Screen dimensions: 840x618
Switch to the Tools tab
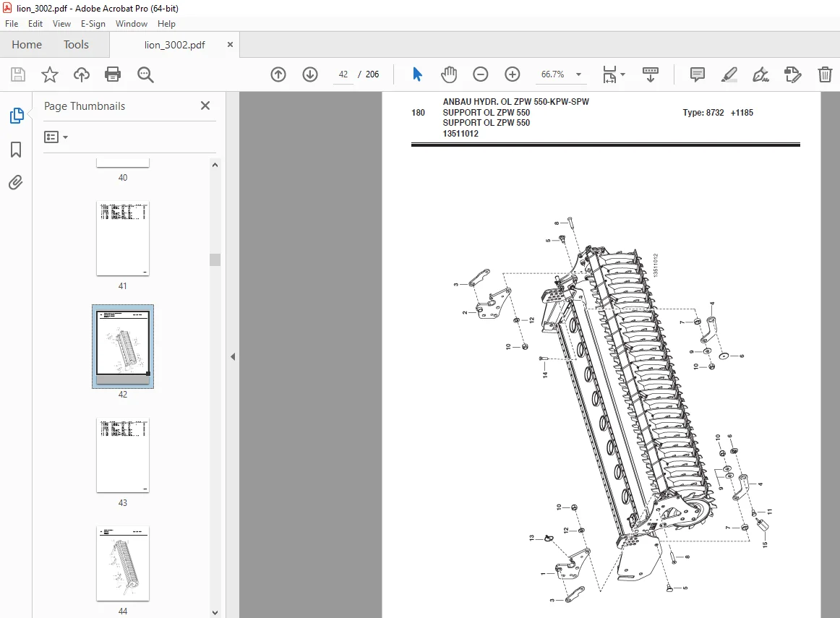pyautogui.click(x=76, y=44)
